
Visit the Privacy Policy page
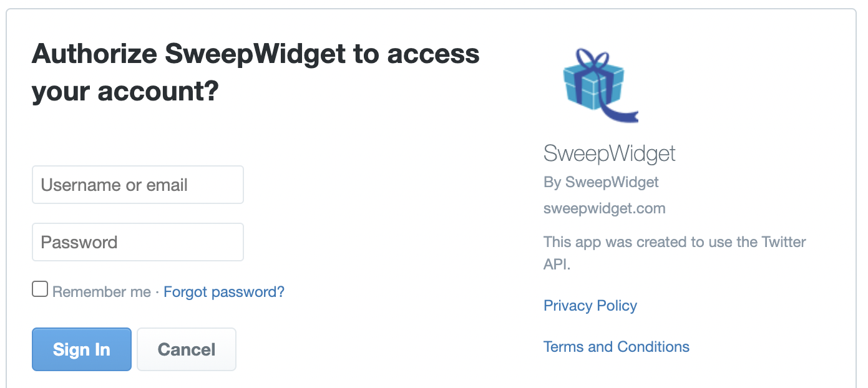tap(590, 305)
